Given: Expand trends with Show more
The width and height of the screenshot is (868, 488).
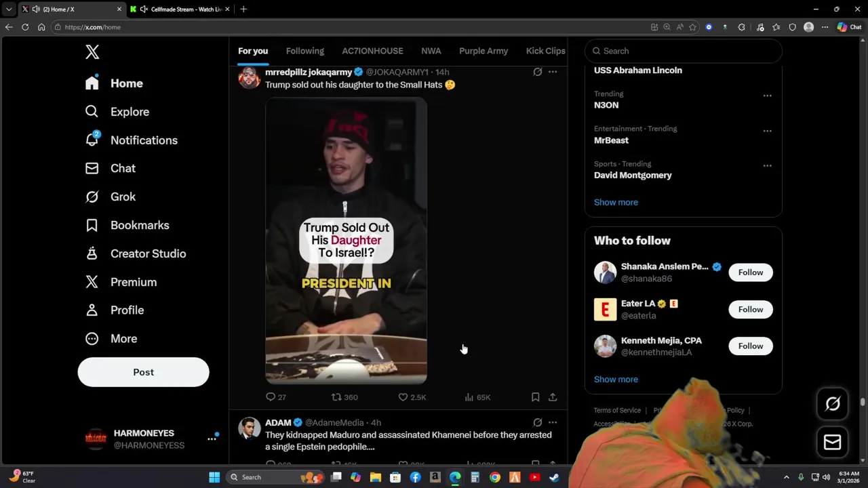Looking at the screenshot, I should tap(616, 202).
